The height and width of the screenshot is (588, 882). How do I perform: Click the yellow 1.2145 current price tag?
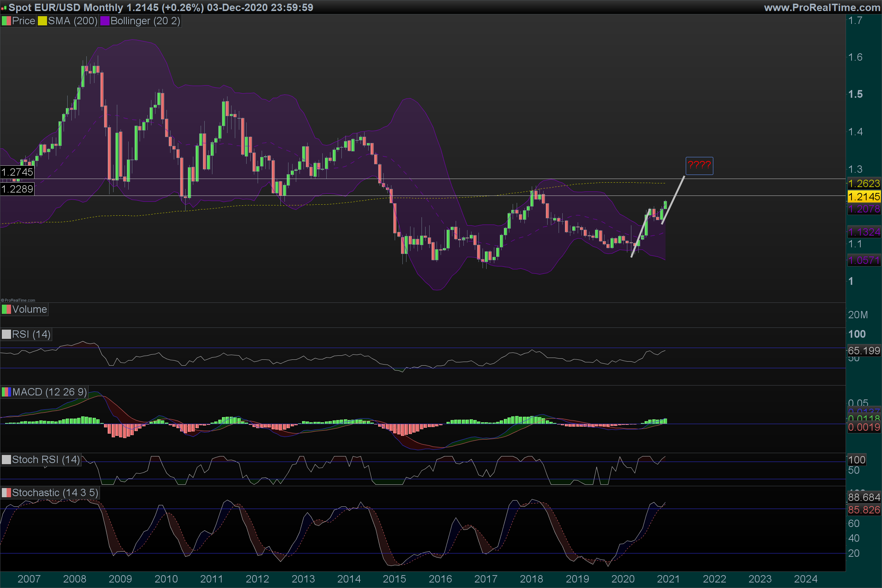(x=864, y=197)
